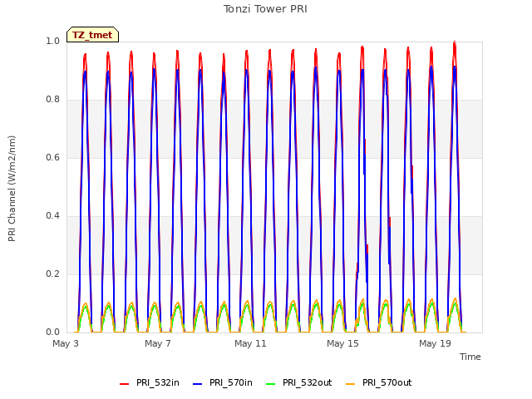Click the y-axis title PRI Channel (W/m2/nm)
The width and height of the screenshot is (532, 399).
click(x=12, y=189)
